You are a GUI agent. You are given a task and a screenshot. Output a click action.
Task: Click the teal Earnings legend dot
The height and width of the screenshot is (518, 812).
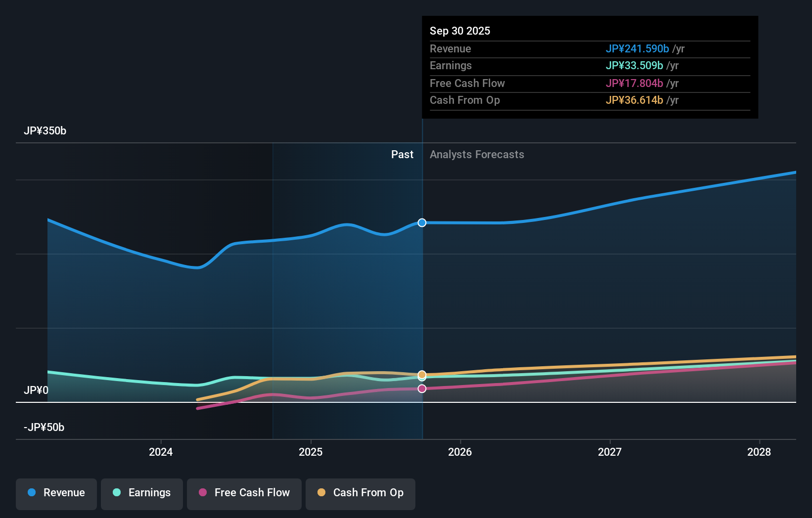[x=116, y=493]
